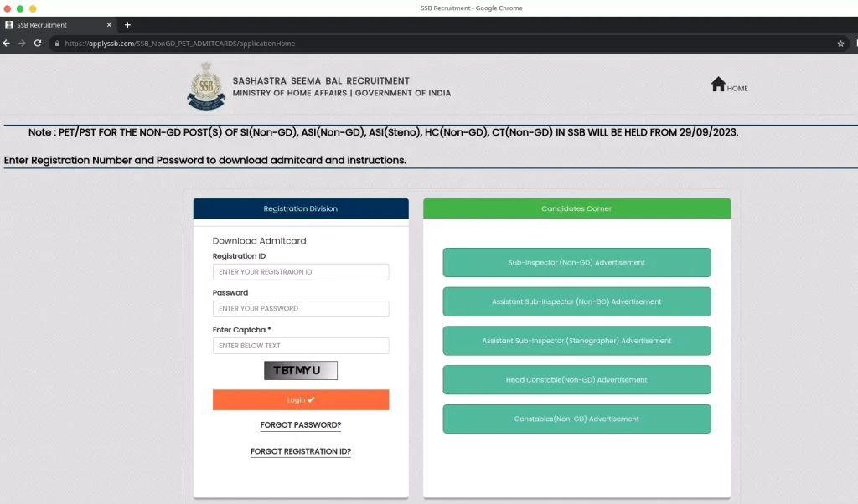
Task: Click the Registration Division header
Action: [x=301, y=208]
